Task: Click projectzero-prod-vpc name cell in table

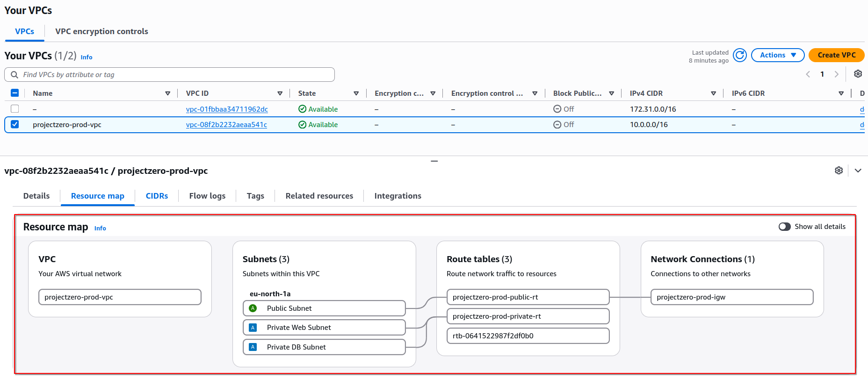Action: point(67,125)
